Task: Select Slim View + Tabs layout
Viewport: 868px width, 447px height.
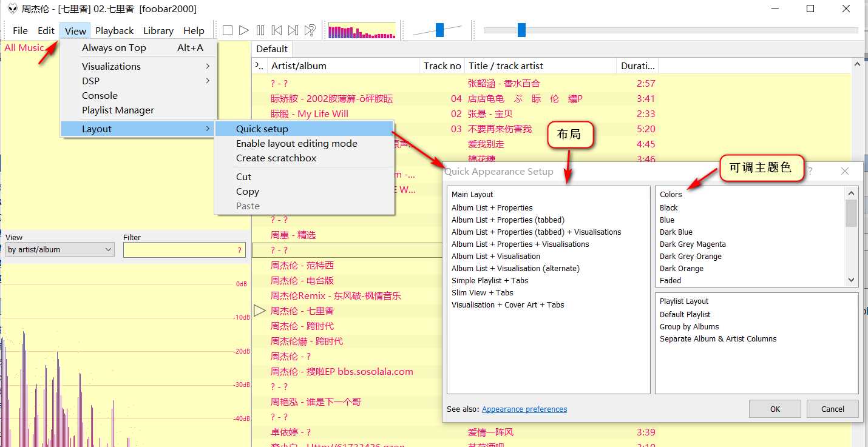Action: 483,292
